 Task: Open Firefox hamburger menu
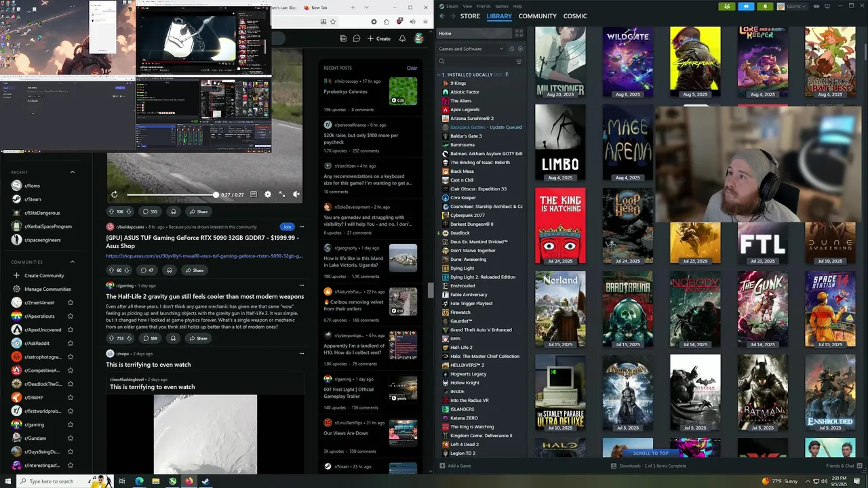[x=425, y=22]
